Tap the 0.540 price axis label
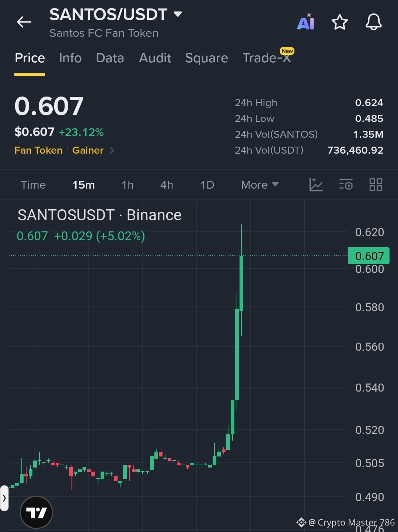 tap(370, 388)
